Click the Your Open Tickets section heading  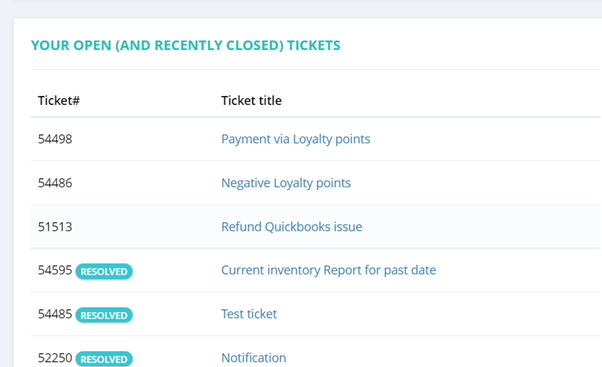(185, 45)
